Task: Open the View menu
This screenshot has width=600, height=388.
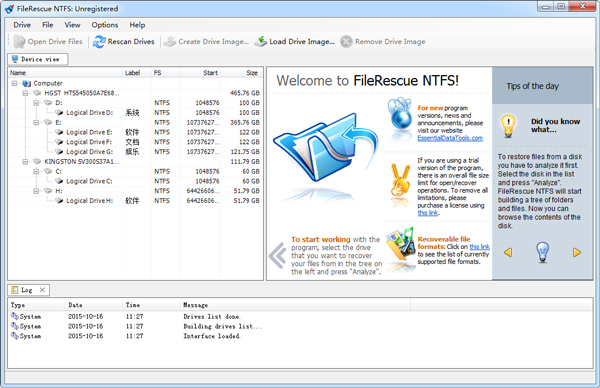Action: click(x=72, y=25)
